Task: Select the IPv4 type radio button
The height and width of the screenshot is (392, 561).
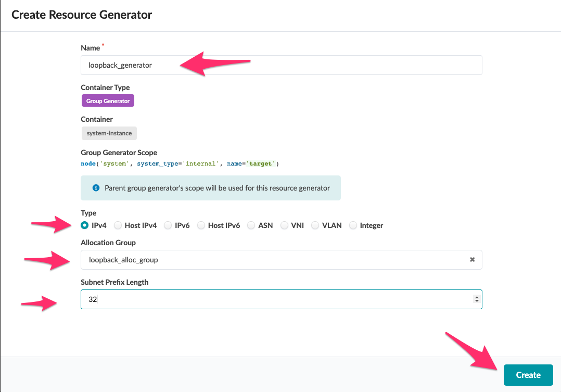Action: 84,225
